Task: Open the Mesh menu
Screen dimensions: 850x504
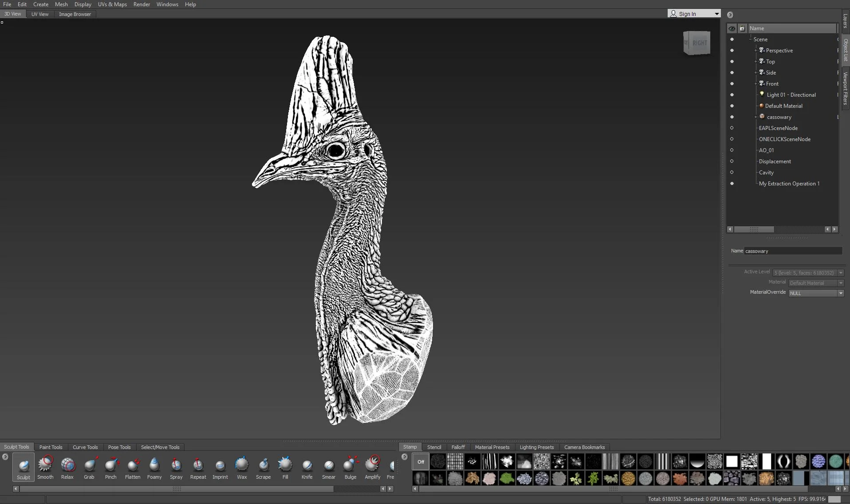Action: tap(61, 4)
